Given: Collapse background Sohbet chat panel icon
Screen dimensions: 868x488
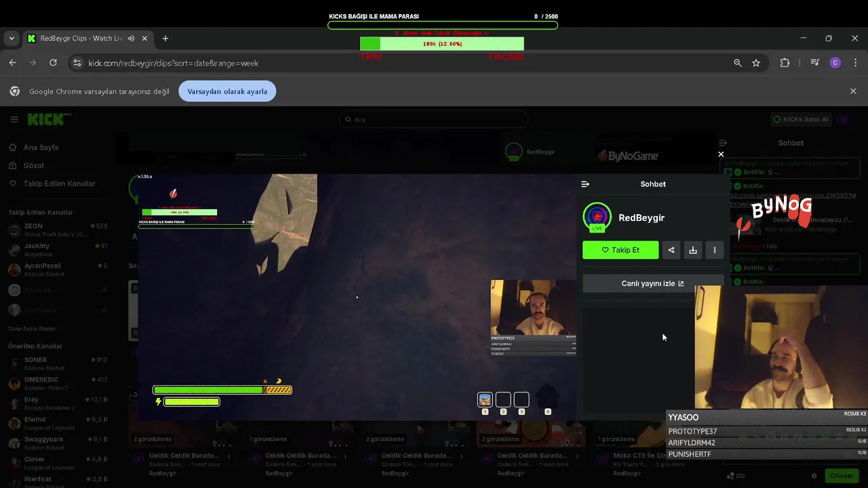Looking at the screenshot, I should [723, 143].
